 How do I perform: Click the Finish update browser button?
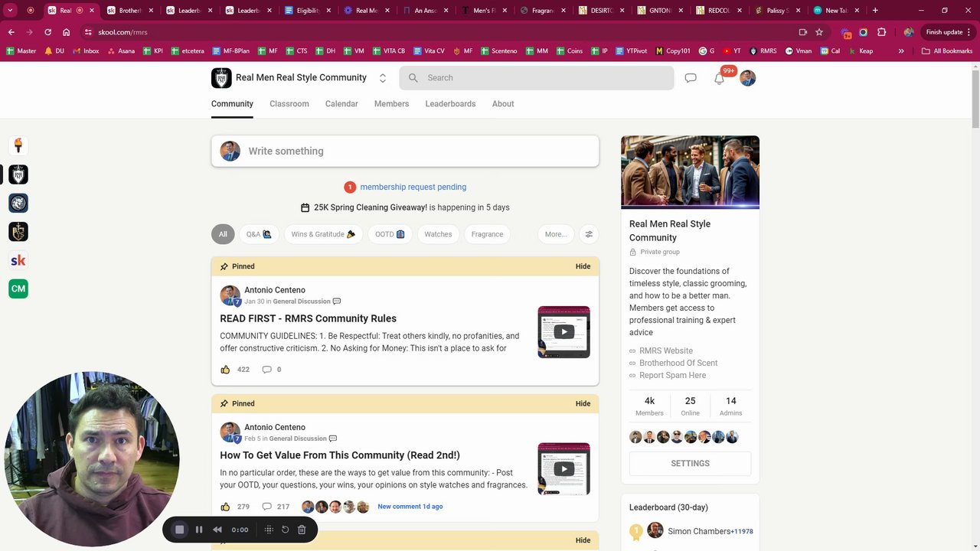click(x=949, y=32)
